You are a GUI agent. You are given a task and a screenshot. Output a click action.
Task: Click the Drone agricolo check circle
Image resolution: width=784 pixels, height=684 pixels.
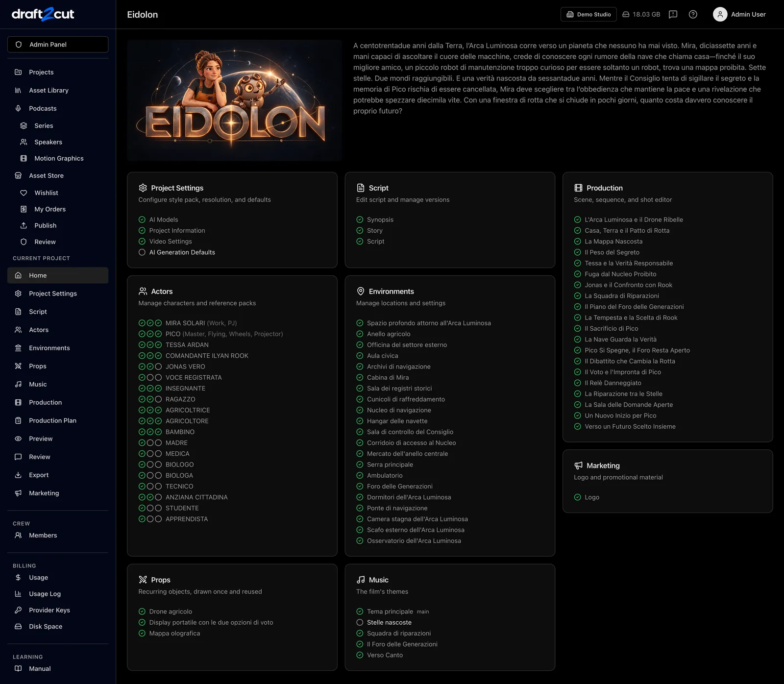[142, 611]
